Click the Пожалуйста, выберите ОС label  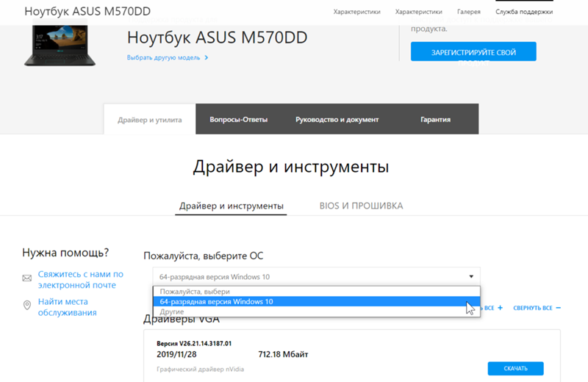coord(204,256)
